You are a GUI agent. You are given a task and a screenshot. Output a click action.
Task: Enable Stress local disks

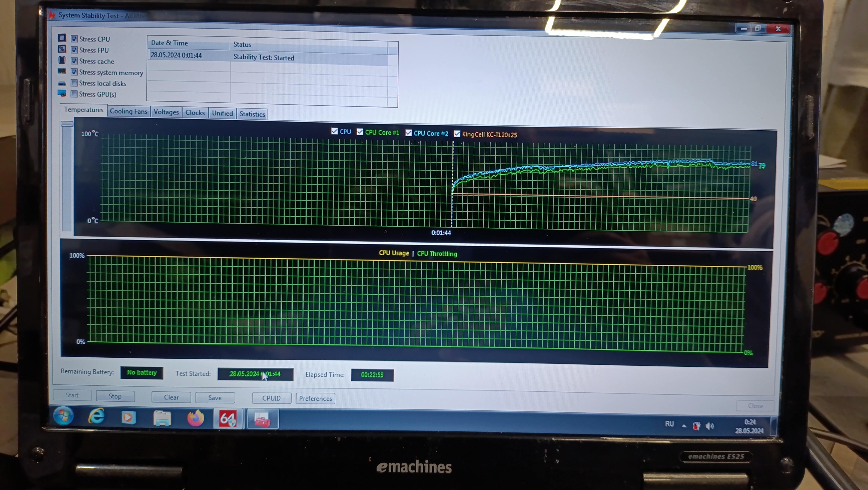tap(74, 83)
